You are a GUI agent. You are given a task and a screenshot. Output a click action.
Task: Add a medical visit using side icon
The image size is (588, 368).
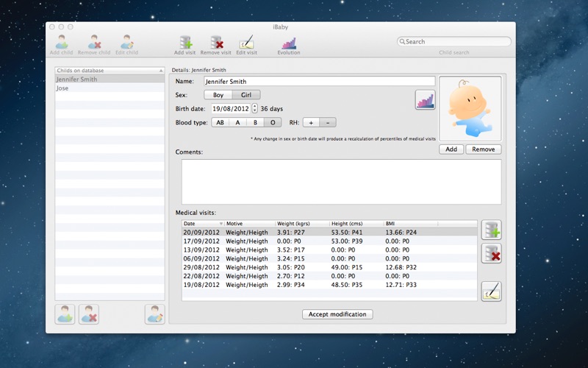click(491, 230)
